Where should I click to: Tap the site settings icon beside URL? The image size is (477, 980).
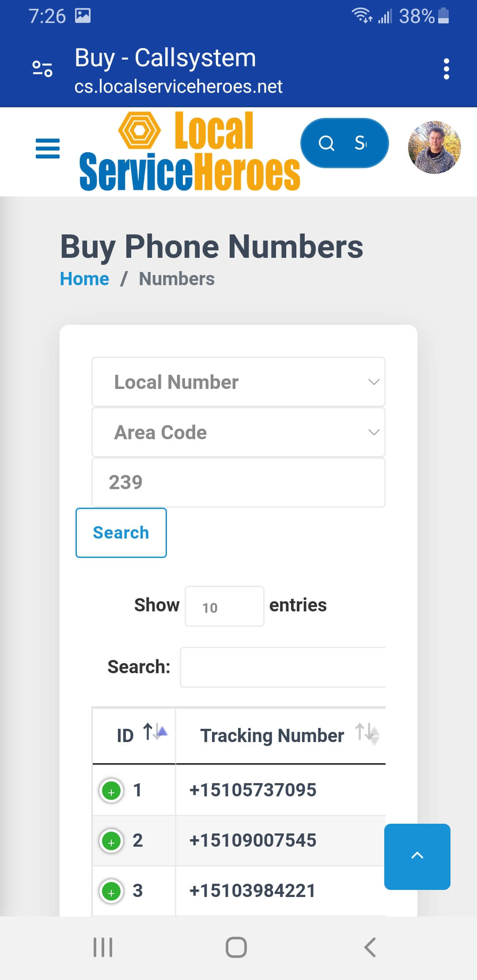42,69
